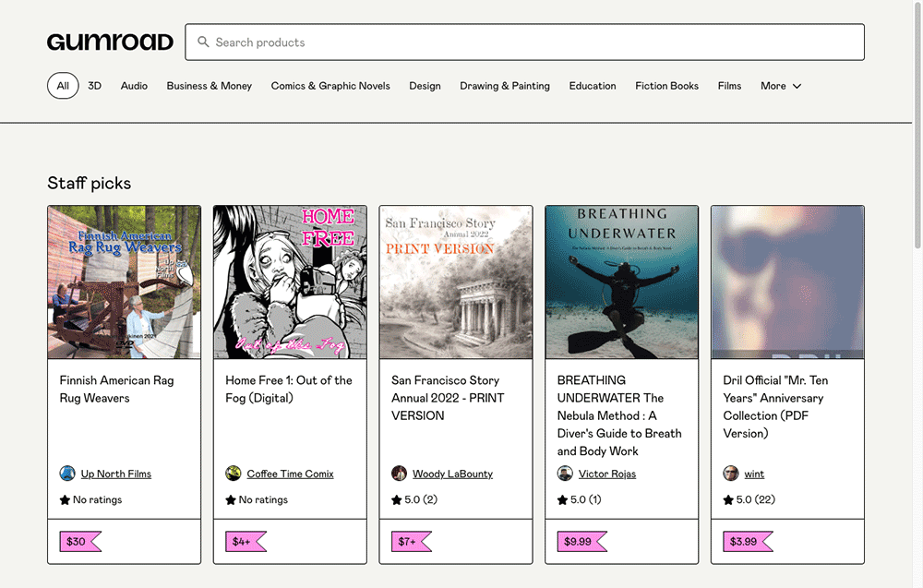This screenshot has height=588, width=923.
Task: Open Breathing Underwater cover thumbnail
Action: point(622,282)
